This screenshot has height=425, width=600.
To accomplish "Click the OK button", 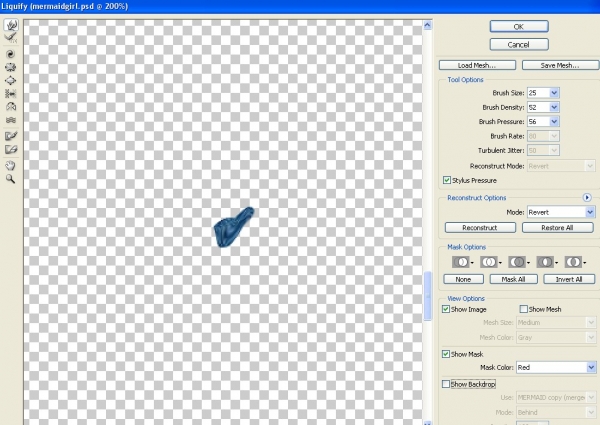I will pyautogui.click(x=519, y=26).
